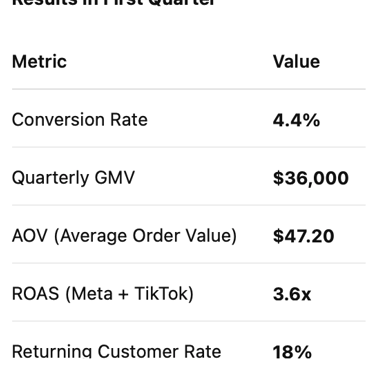Click the "AOV (Average Order Value)" label
The height and width of the screenshot is (366, 375).
pyautogui.click(x=124, y=236)
